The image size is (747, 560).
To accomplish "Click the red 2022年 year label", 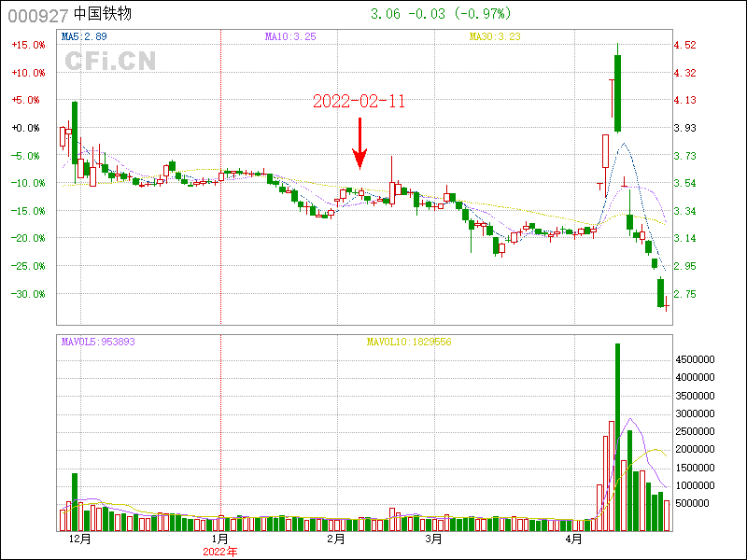I will coord(220,552).
